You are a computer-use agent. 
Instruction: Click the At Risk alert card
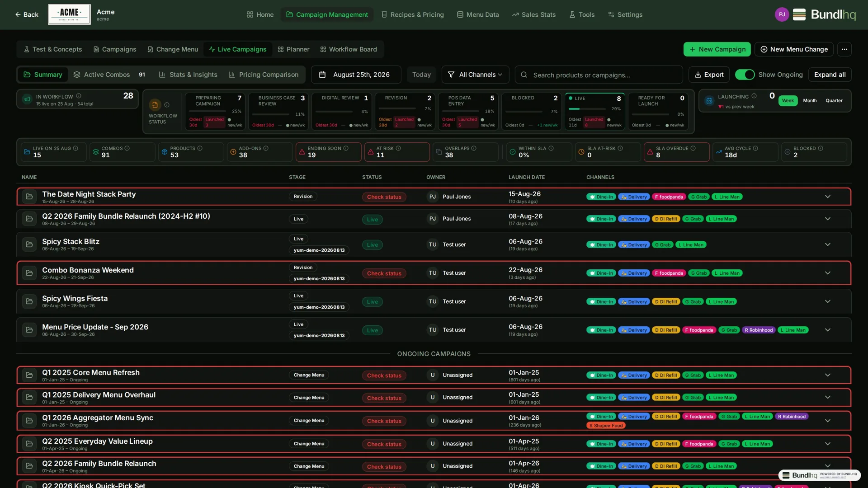(x=397, y=152)
